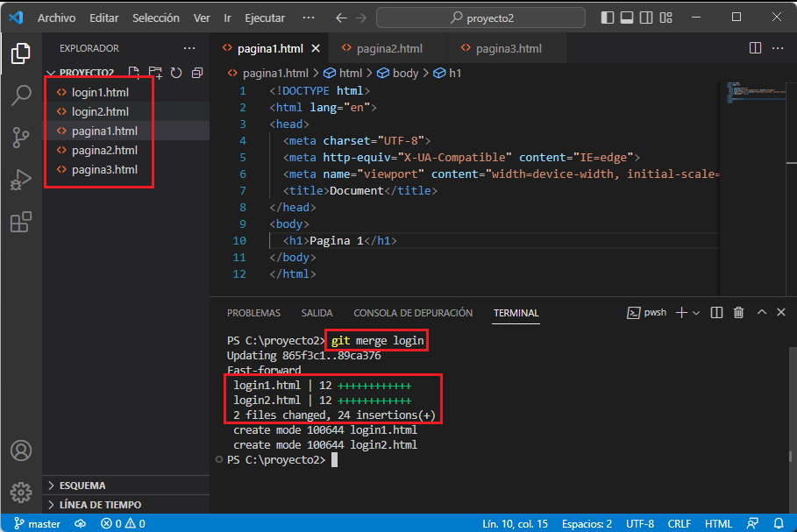
Task: Split the editor to the right
Action: pos(755,48)
